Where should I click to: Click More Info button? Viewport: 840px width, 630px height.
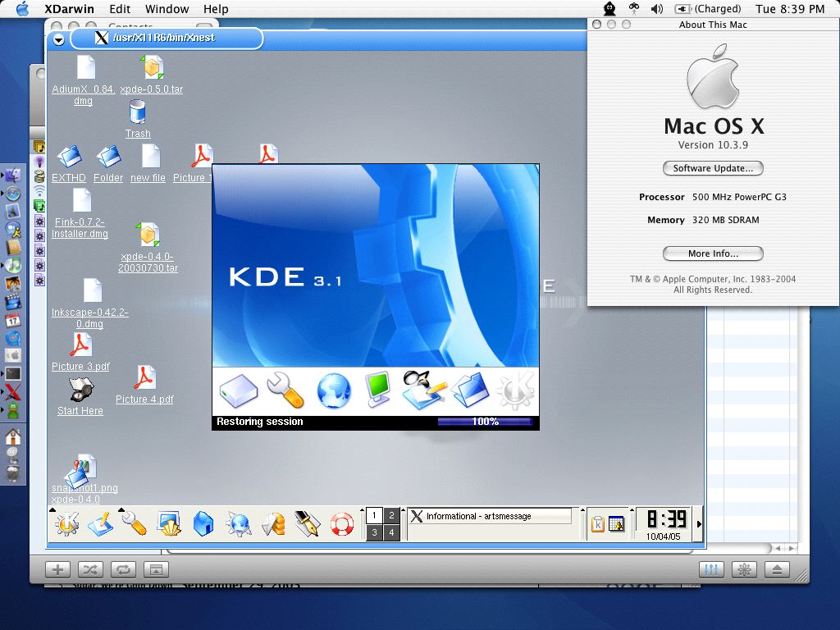(713, 253)
